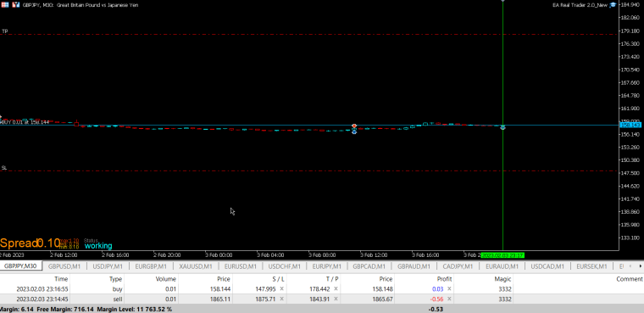
Task: Sort trades by the Time column header
Action: coord(61,279)
